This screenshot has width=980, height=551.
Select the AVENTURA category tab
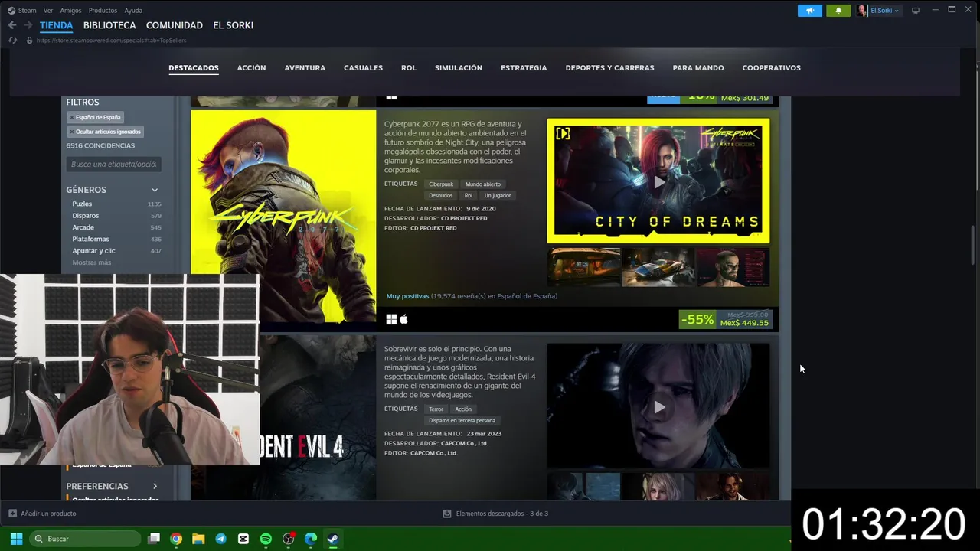click(305, 68)
